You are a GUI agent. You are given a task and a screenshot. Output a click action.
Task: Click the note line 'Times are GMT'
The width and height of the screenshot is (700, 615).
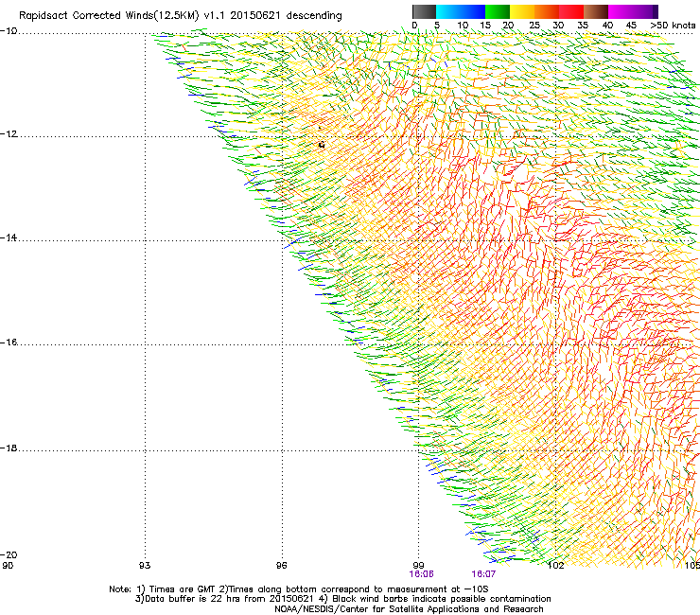pos(183,589)
